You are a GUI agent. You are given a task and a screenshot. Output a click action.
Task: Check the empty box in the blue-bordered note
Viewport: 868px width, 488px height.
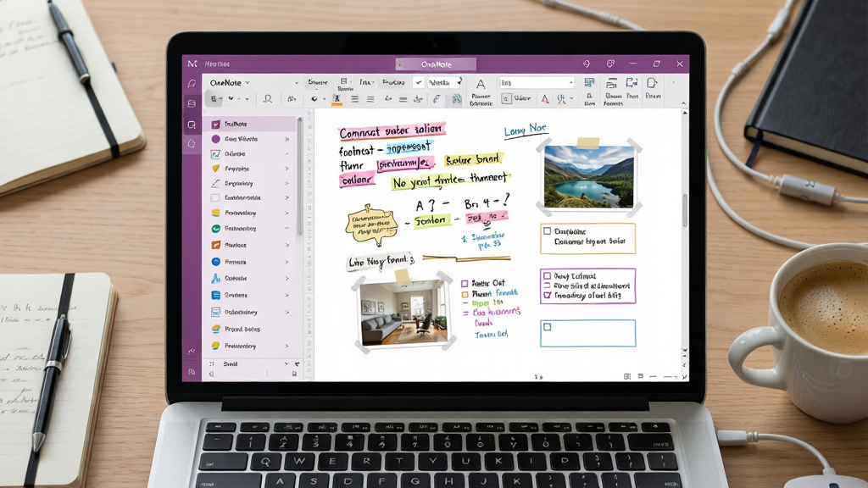coord(548,327)
